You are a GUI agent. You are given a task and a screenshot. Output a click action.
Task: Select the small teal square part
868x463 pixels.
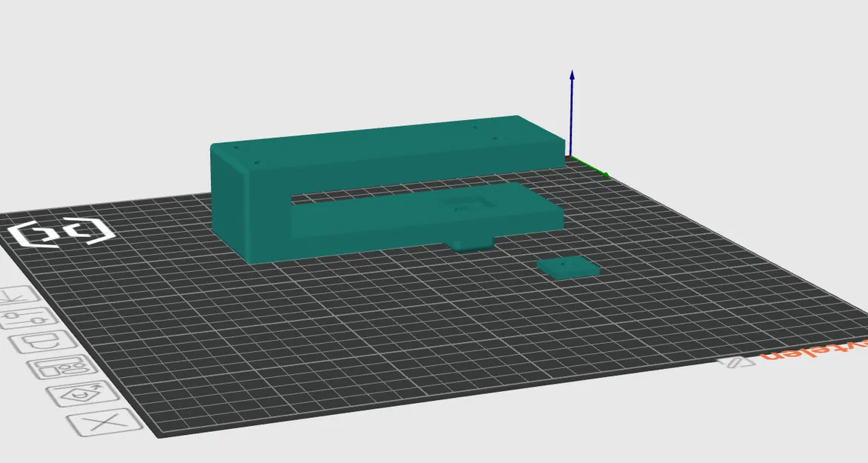(569, 267)
